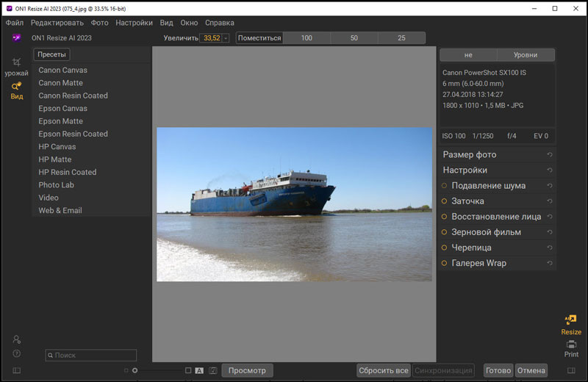588x382 pixels.
Task: Open the Файл menu
Action: point(14,23)
